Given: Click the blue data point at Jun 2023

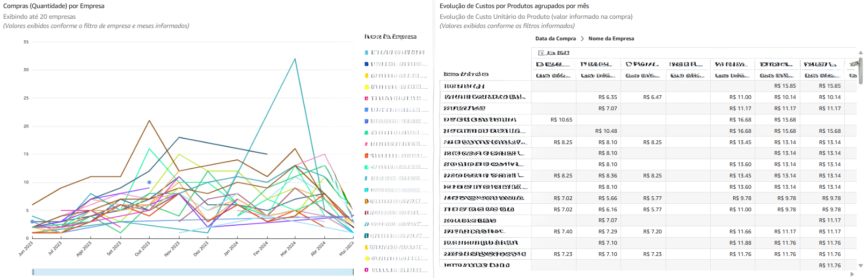Looking at the screenshot, I should [32, 222].
